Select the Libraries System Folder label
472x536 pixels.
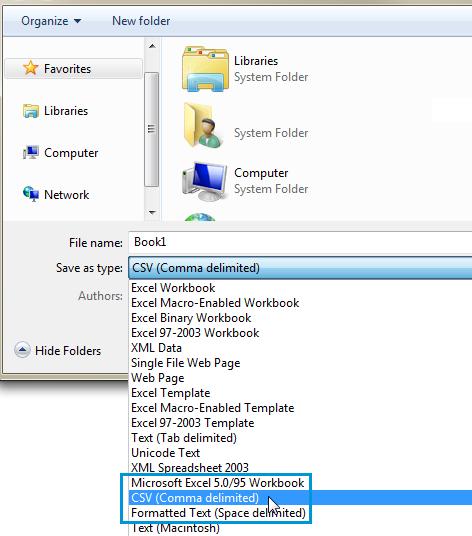pos(271,69)
